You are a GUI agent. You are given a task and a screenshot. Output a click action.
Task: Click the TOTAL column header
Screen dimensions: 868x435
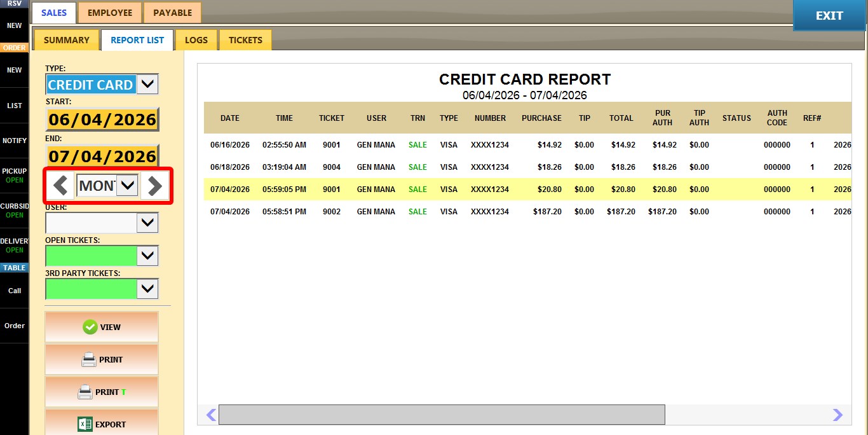click(x=621, y=118)
